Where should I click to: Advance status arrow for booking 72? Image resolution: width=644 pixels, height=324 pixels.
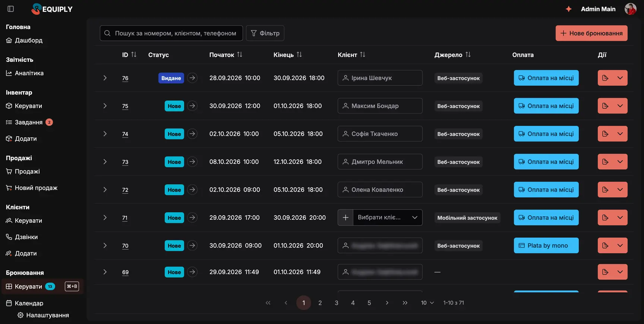(x=192, y=190)
